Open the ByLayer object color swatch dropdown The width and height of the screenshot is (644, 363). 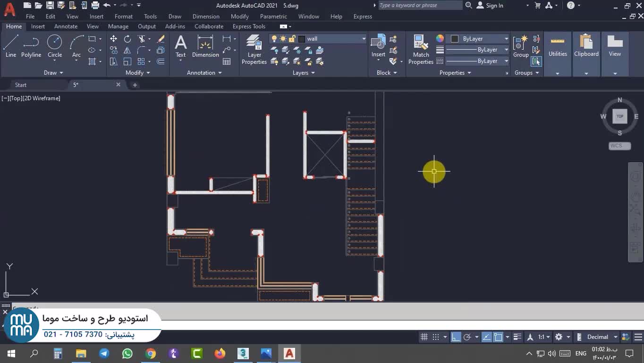click(506, 39)
